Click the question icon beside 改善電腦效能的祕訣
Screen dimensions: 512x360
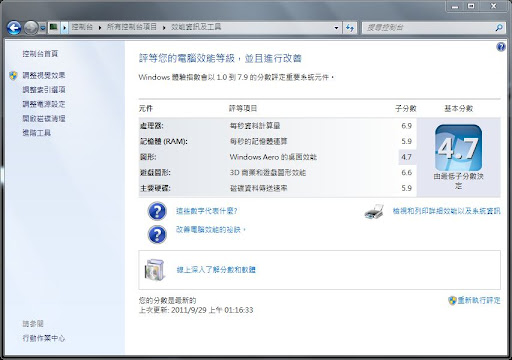point(157,234)
